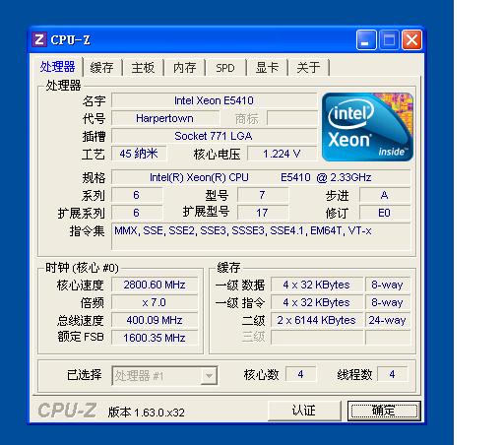Open the SPD tab
504x445 pixels.
225,68
